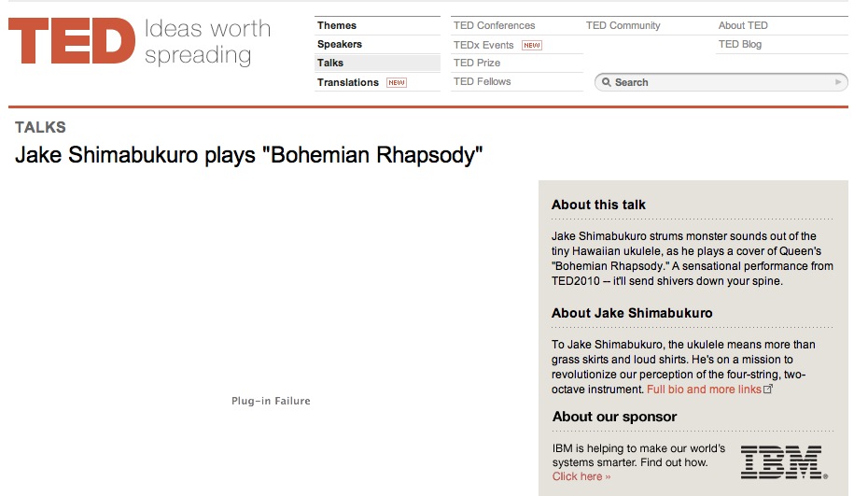This screenshot has width=868, height=496.
Task: Click the Jake Shimabukuro talk title
Action: (x=248, y=155)
